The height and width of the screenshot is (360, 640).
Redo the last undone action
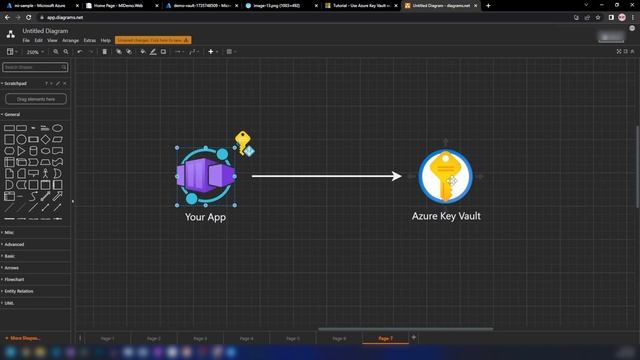pyautogui.click(x=91, y=52)
